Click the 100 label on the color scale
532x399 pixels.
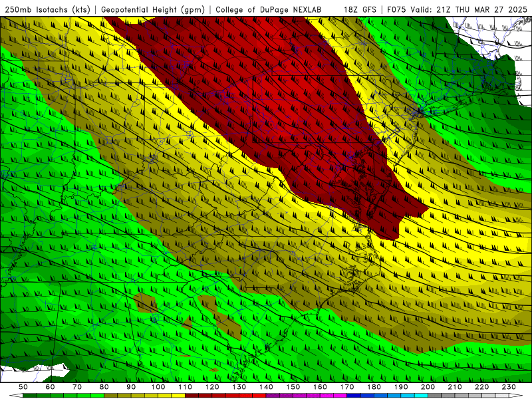[x=158, y=387]
